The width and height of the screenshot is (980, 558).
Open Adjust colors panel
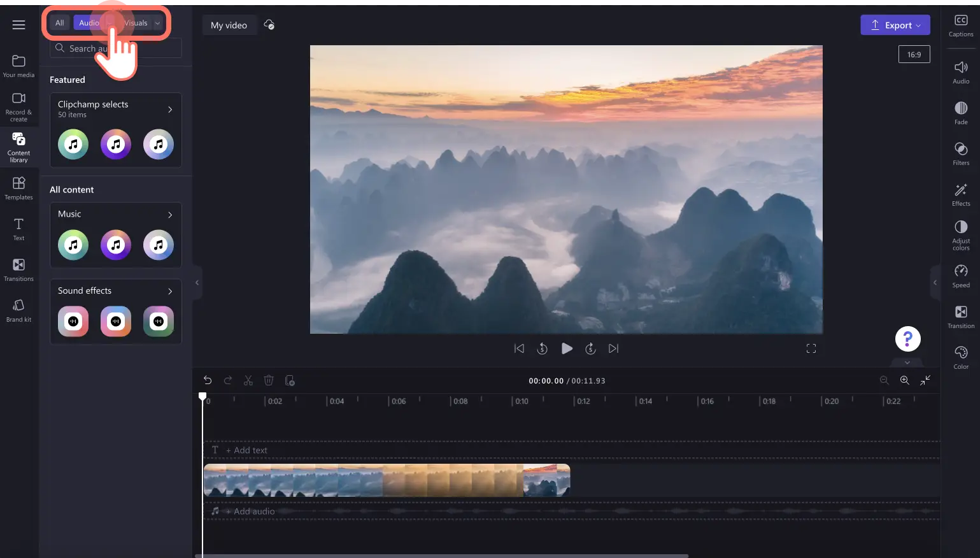point(961,234)
